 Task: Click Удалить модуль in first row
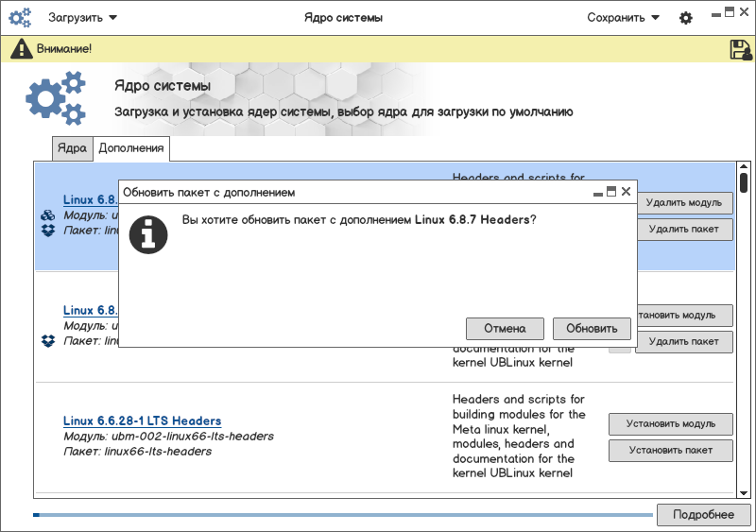pyautogui.click(x=685, y=203)
